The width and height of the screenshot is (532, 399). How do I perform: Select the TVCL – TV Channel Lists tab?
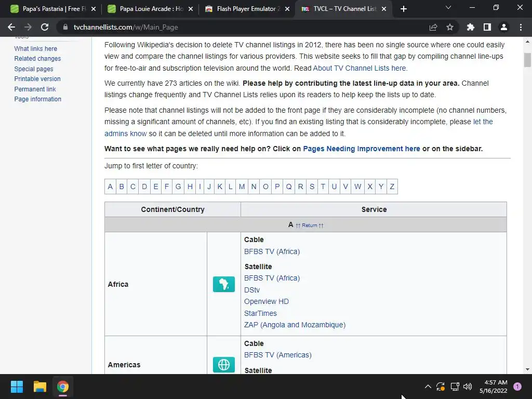pos(344,9)
